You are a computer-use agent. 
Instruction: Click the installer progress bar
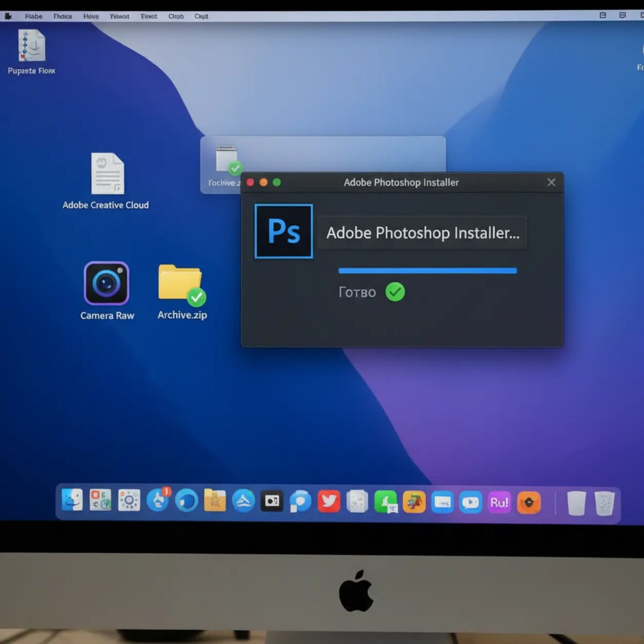(x=428, y=271)
